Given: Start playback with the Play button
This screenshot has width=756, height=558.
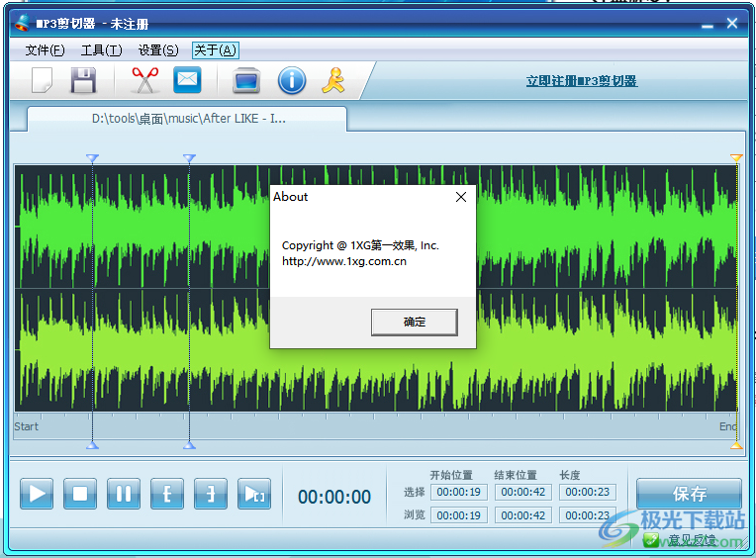Looking at the screenshot, I should 37,494.
